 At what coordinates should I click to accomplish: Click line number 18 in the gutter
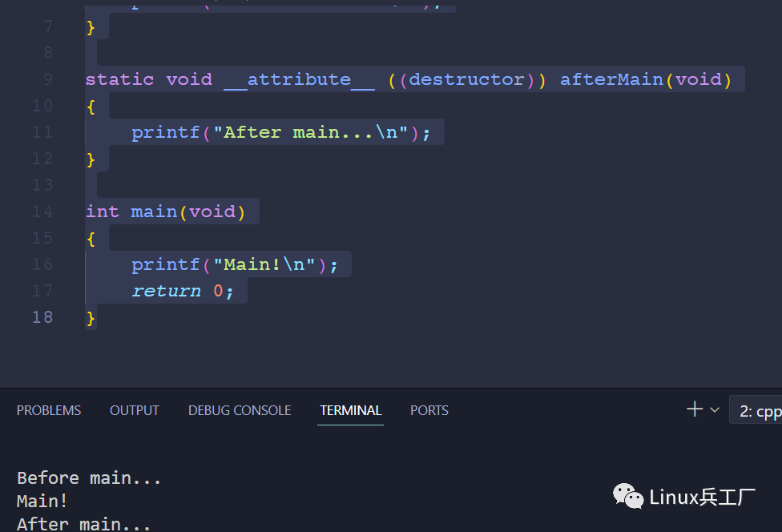[x=42, y=317]
